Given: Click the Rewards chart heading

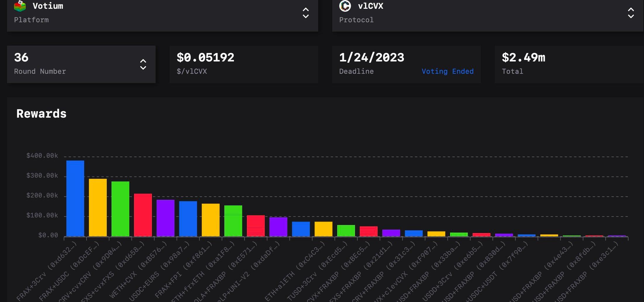Looking at the screenshot, I should 42,114.
